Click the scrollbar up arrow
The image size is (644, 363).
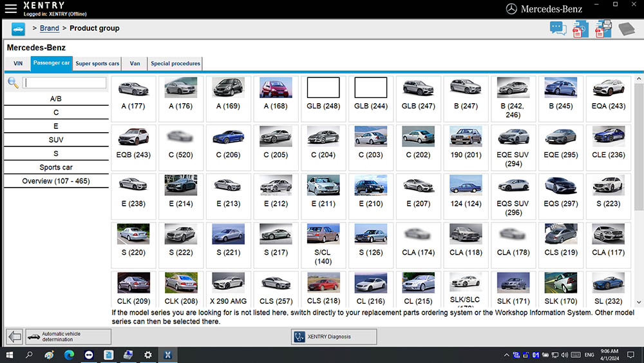639,79
